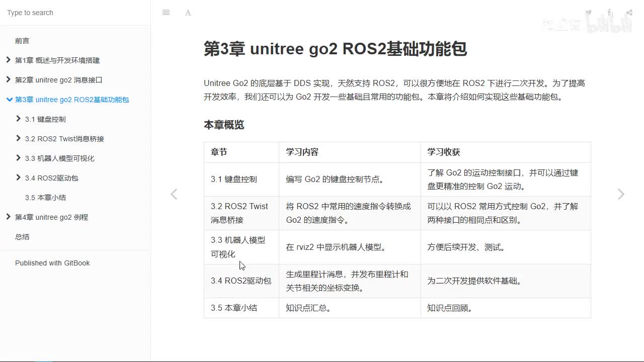Open the 前言 page

22,41
